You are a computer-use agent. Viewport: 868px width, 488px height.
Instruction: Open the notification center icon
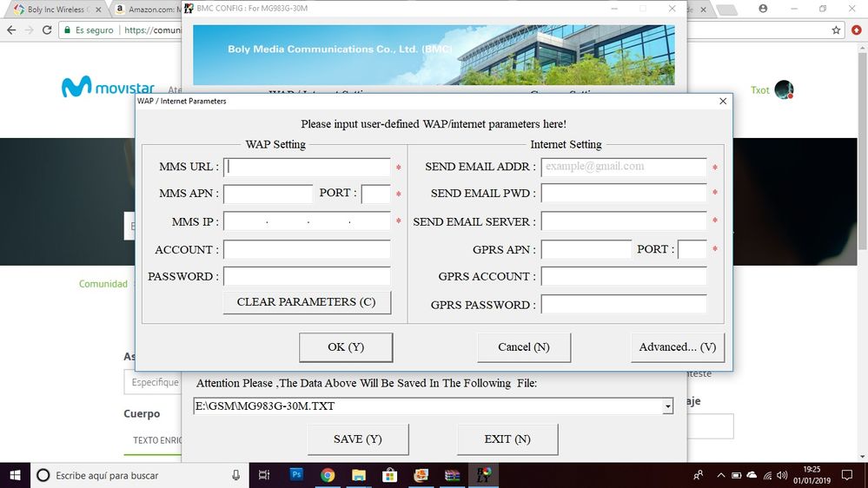point(845,475)
